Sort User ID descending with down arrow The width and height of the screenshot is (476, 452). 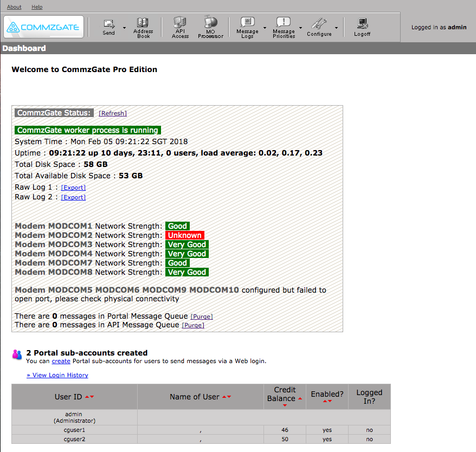(92, 397)
